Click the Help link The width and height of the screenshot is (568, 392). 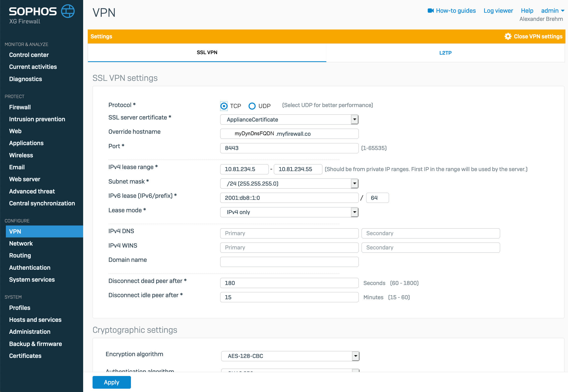coord(527,11)
